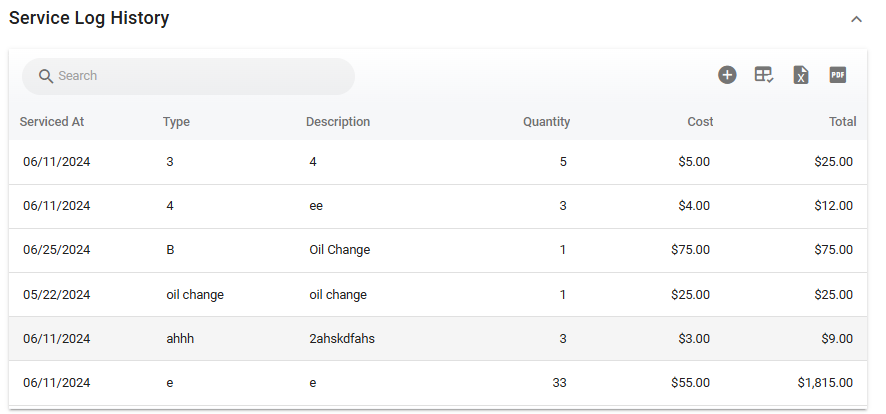This screenshot has height=414, width=886.
Task: Sort by the Description column header
Action: point(338,122)
